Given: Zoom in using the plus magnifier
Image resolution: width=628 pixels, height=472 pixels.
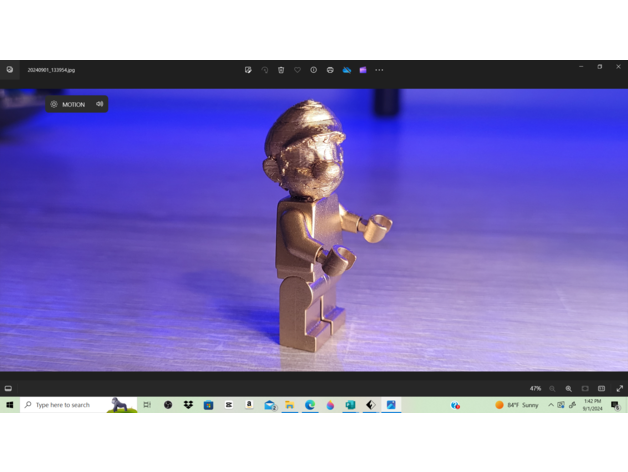Looking at the screenshot, I should tap(569, 388).
